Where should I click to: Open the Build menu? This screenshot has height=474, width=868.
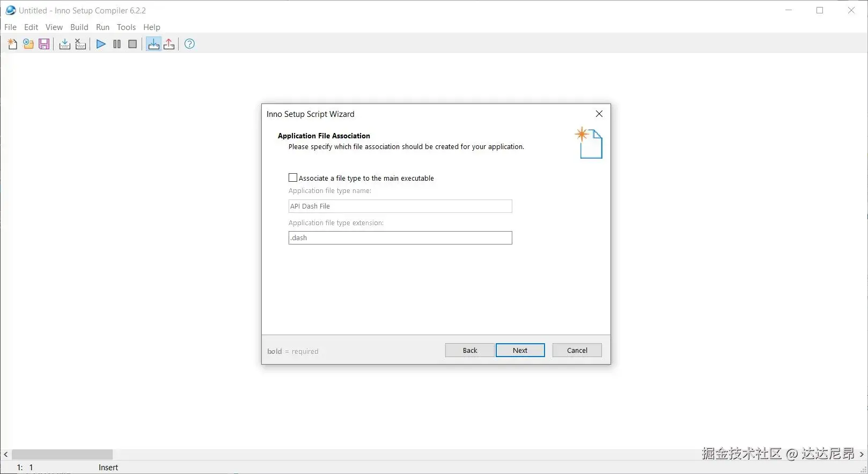79,27
